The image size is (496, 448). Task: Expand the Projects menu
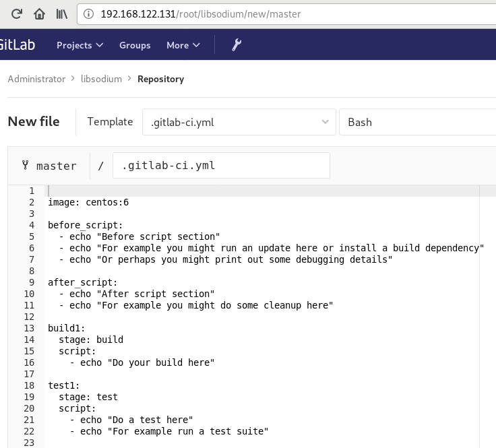click(80, 45)
